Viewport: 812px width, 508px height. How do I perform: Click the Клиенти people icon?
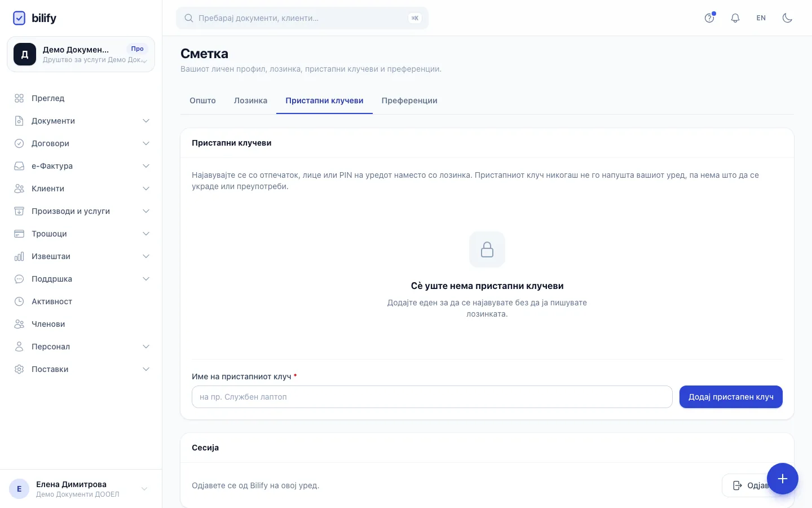(19, 189)
